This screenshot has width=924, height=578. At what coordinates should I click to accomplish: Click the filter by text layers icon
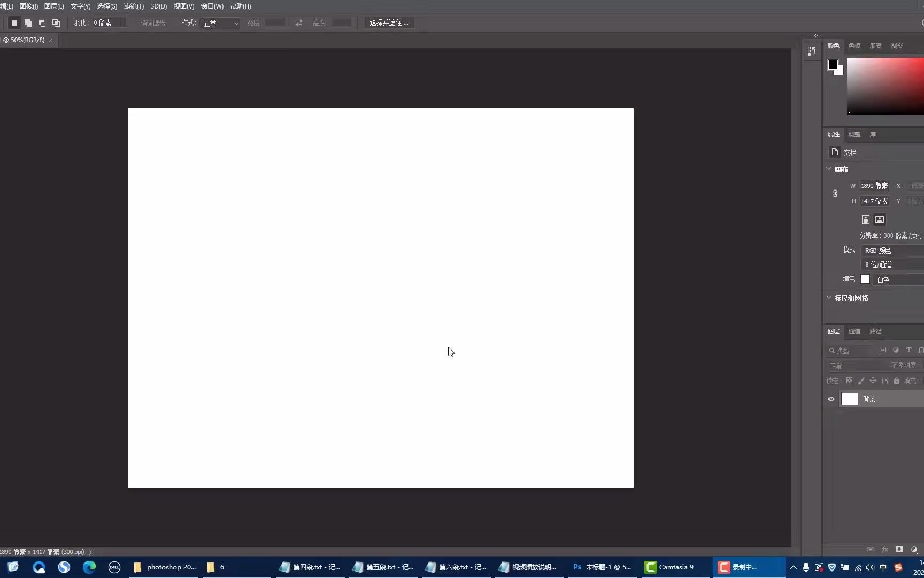909,350
